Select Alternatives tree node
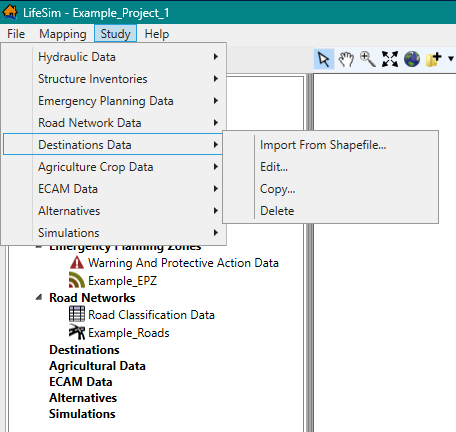This screenshot has width=456, height=432. point(83,398)
